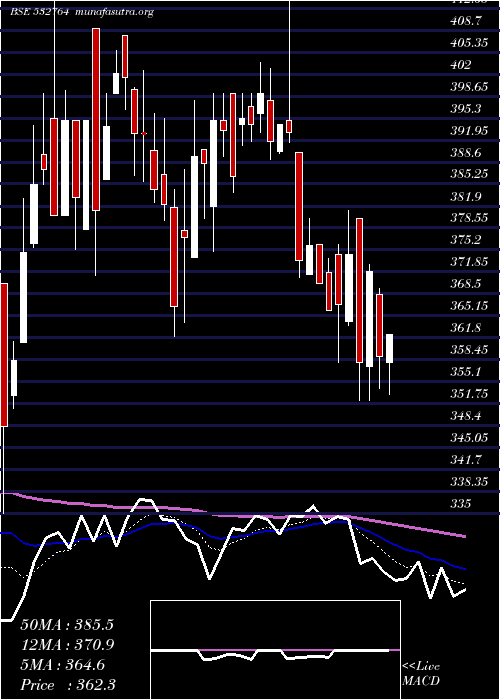The width and height of the screenshot is (500, 700).
Task: Click the 'Price : 362.3' readout
Action: [x=68, y=685]
